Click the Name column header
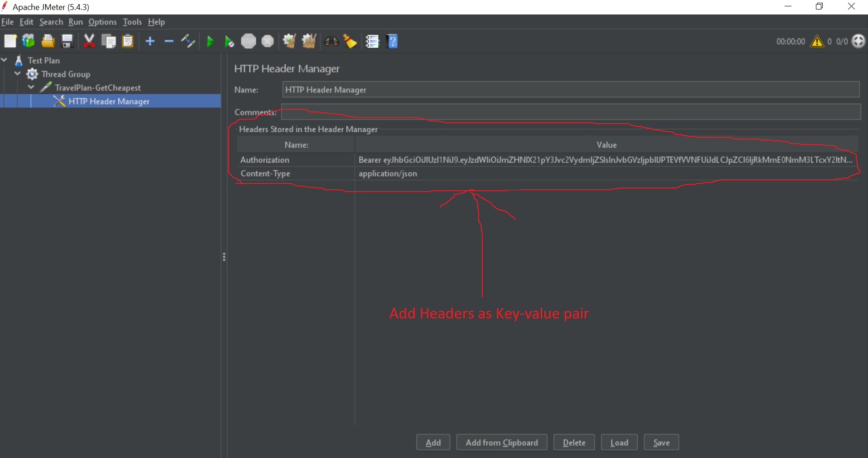The height and width of the screenshot is (458, 868). (x=296, y=145)
